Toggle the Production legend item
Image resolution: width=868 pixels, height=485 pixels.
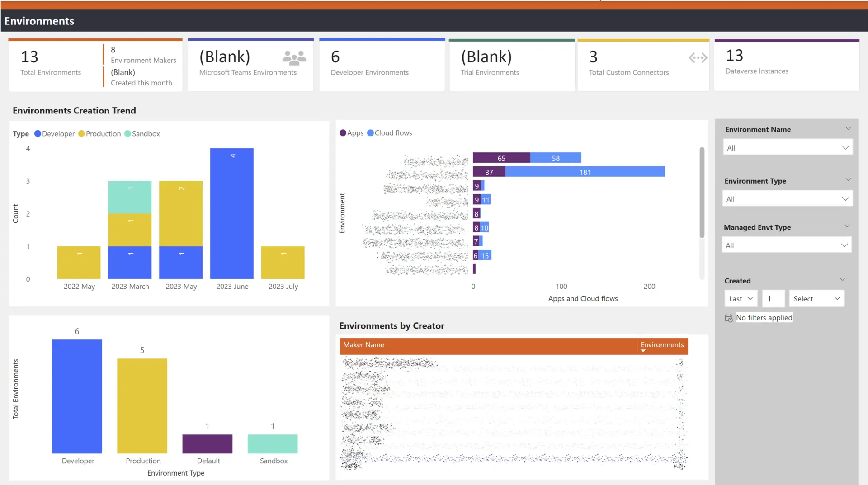click(99, 134)
